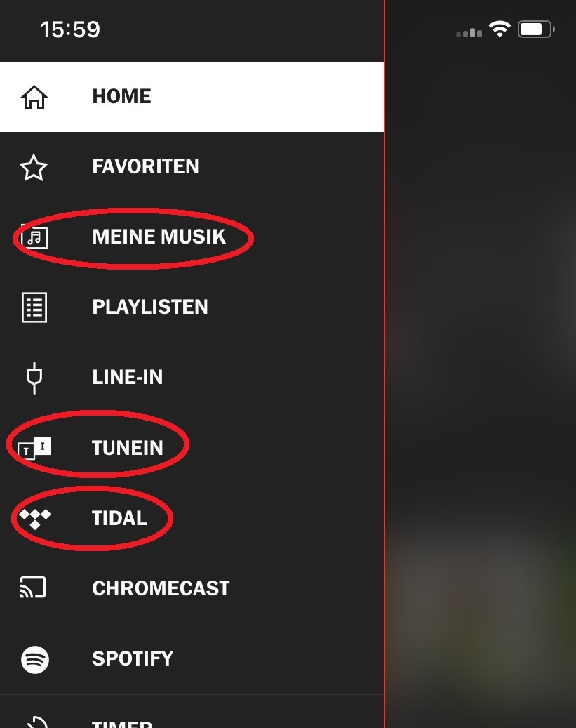
Task: Open the TuneIn section
Action: click(128, 447)
